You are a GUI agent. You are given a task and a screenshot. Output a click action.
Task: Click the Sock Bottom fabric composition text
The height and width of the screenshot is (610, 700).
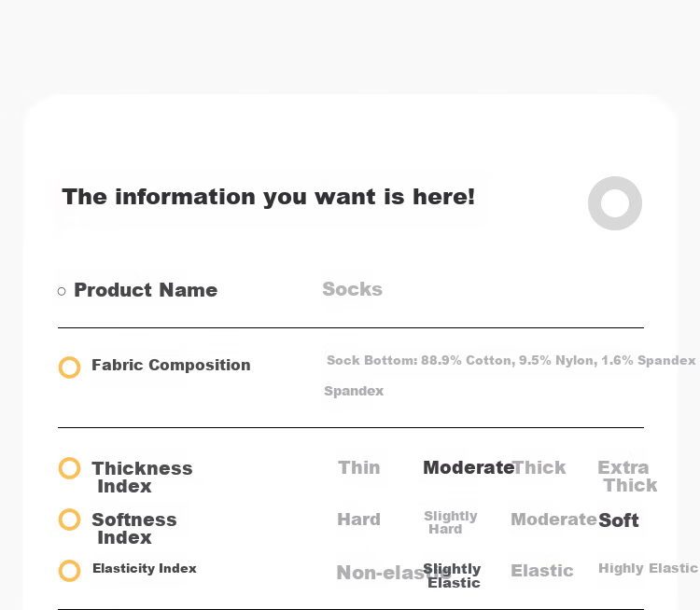511,360
